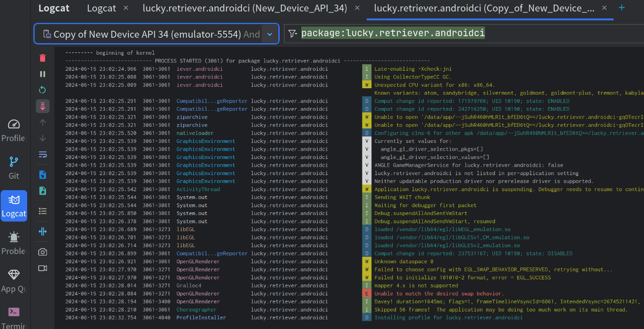644x329 pixels.
Task: Clear the Logcat output
Action: pyautogui.click(x=42, y=58)
